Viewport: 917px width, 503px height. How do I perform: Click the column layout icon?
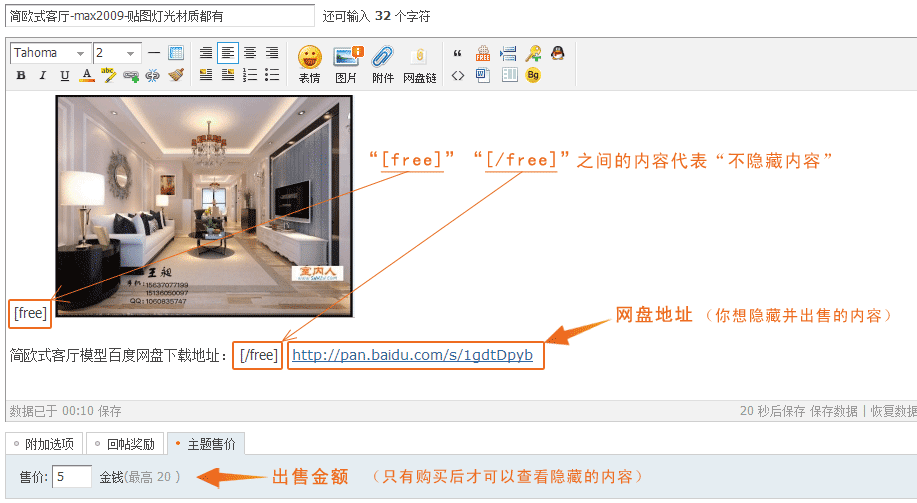tap(509, 75)
